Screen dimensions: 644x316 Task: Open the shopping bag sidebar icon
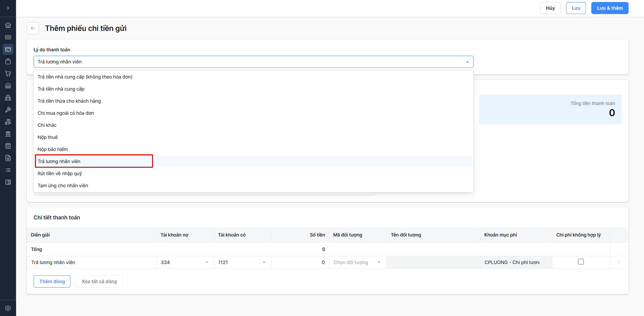(x=8, y=61)
